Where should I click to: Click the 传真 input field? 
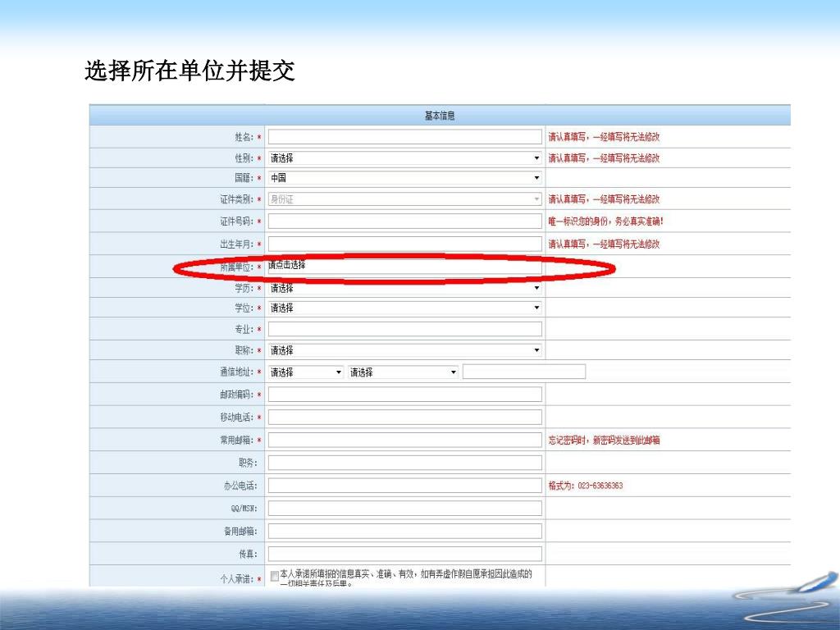(x=405, y=554)
